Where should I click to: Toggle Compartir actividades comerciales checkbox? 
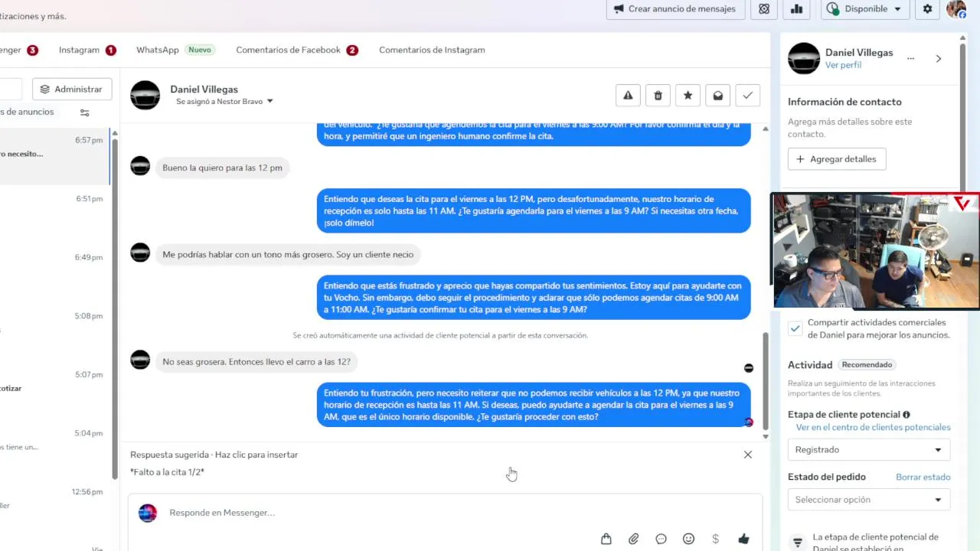pyautogui.click(x=795, y=328)
